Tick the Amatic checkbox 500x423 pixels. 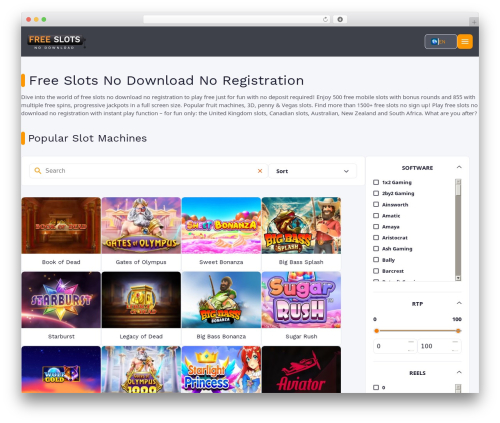376,216
